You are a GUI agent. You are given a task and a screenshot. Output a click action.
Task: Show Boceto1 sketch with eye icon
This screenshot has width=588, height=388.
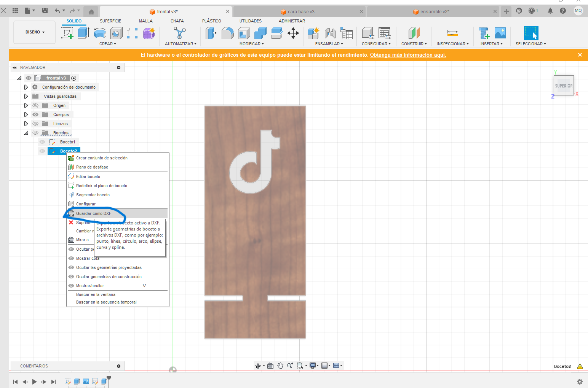(x=42, y=142)
